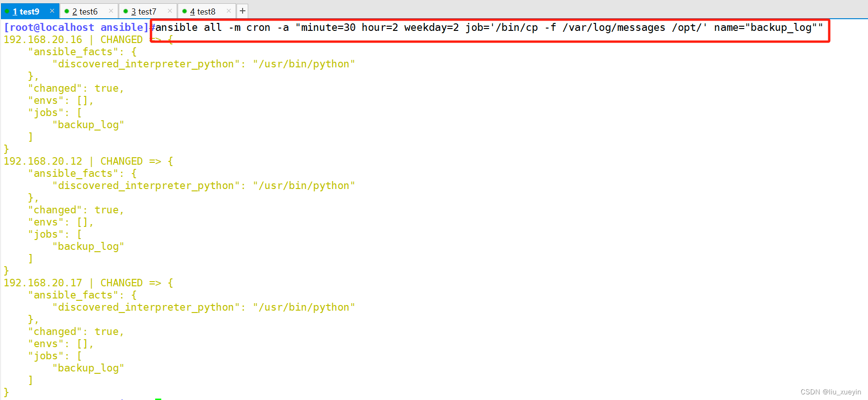This screenshot has height=400, width=868.
Task: Click discovered_interpreter_python line for 192.168.20.12
Action: (x=204, y=186)
